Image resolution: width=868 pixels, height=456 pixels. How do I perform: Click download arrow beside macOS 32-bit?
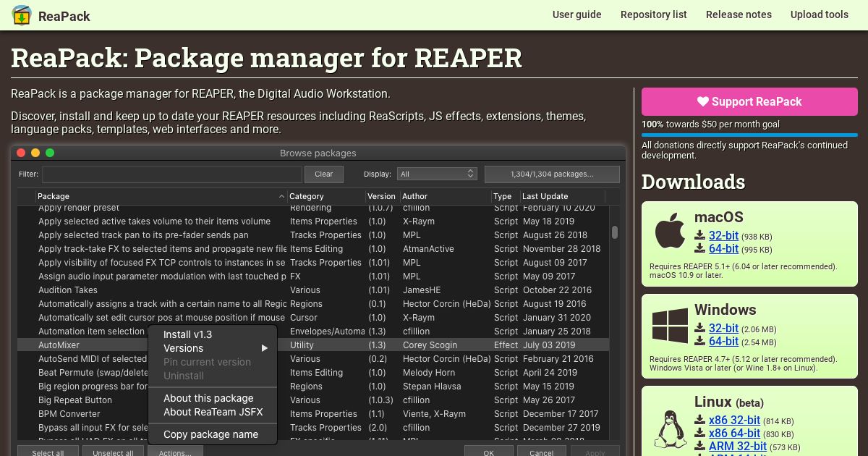click(x=700, y=236)
